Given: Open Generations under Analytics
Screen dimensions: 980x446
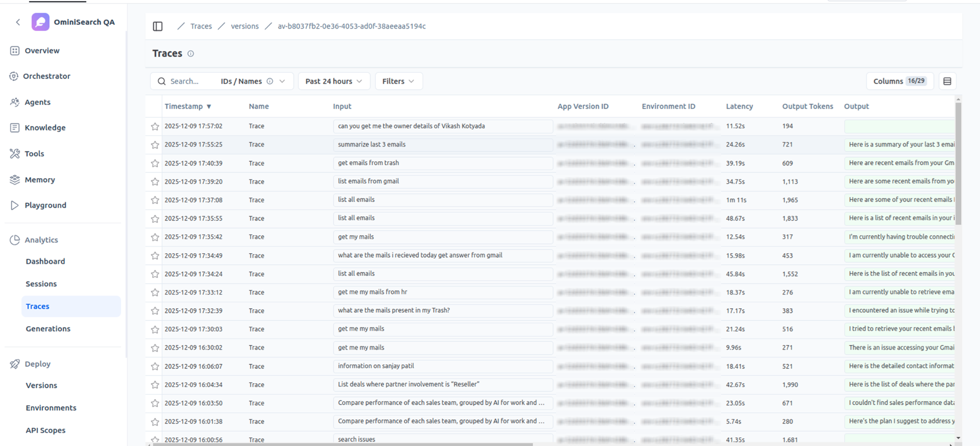Looking at the screenshot, I should click(x=48, y=329).
